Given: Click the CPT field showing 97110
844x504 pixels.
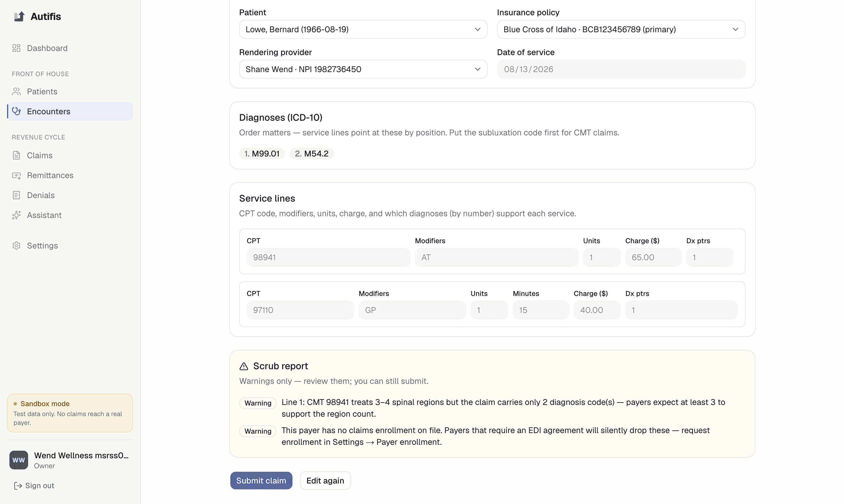Looking at the screenshot, I should pyautogui.click(x=300, y=310).
